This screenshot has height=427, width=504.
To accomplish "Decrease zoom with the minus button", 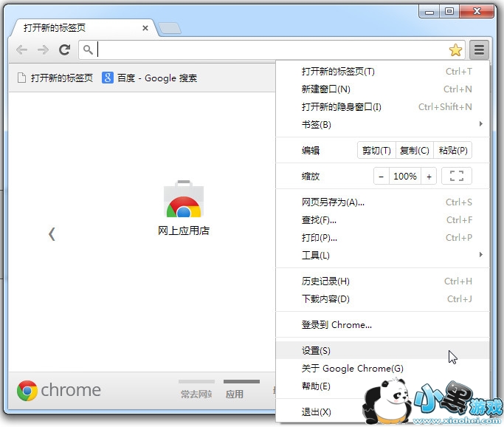I will click(x=382, y=177).
